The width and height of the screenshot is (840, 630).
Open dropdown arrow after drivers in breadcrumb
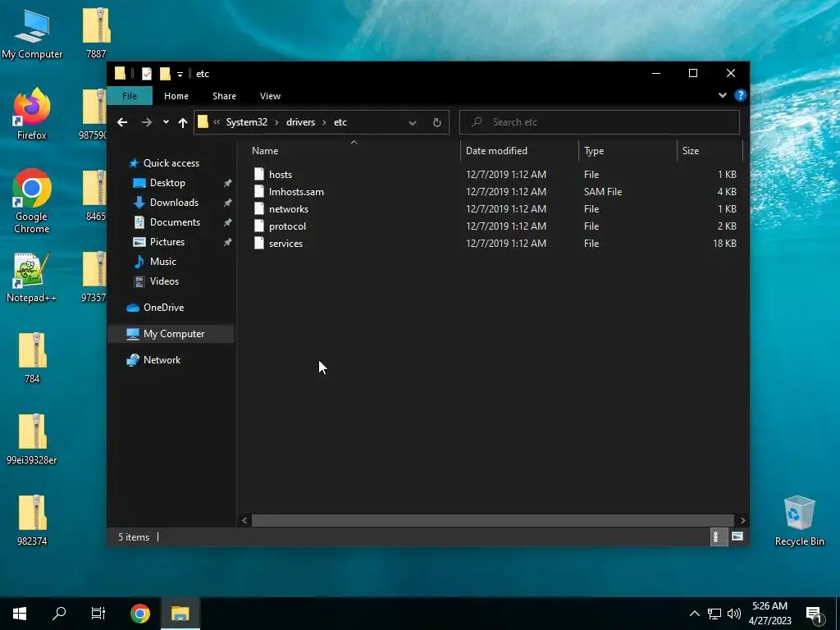(325, 123)
